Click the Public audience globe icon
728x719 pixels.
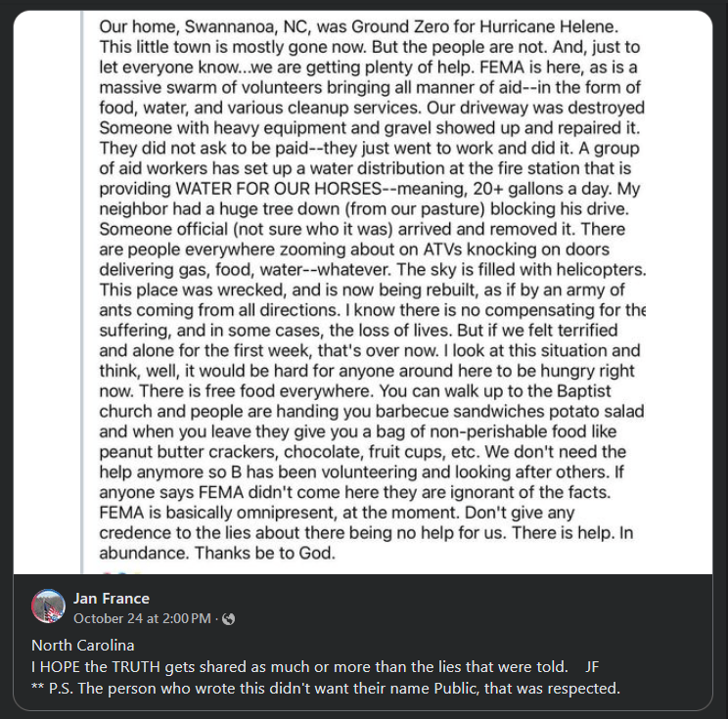pyautogui.click(x=228, y=618)
